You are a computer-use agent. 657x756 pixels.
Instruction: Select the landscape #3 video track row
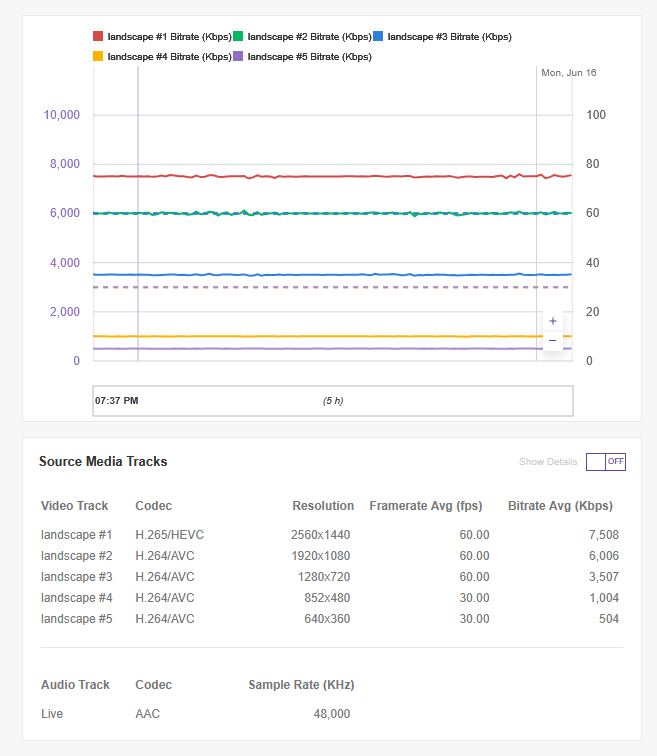tap(329, 577)
